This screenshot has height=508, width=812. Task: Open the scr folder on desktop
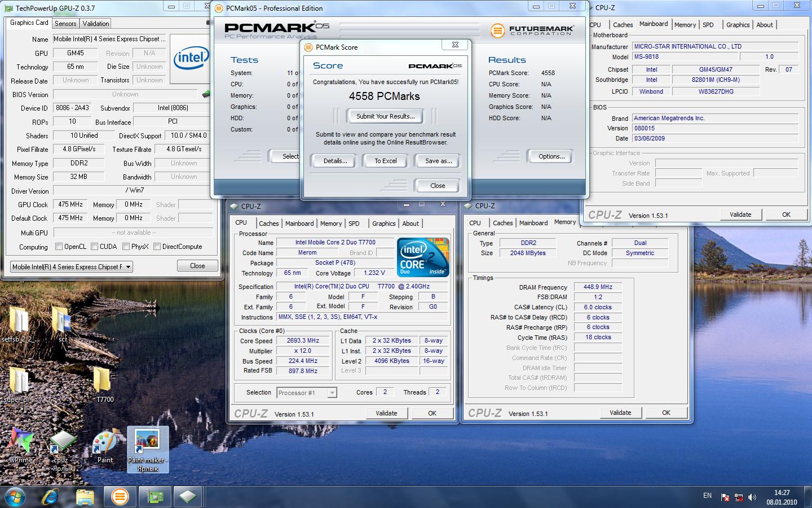(62, 325)
